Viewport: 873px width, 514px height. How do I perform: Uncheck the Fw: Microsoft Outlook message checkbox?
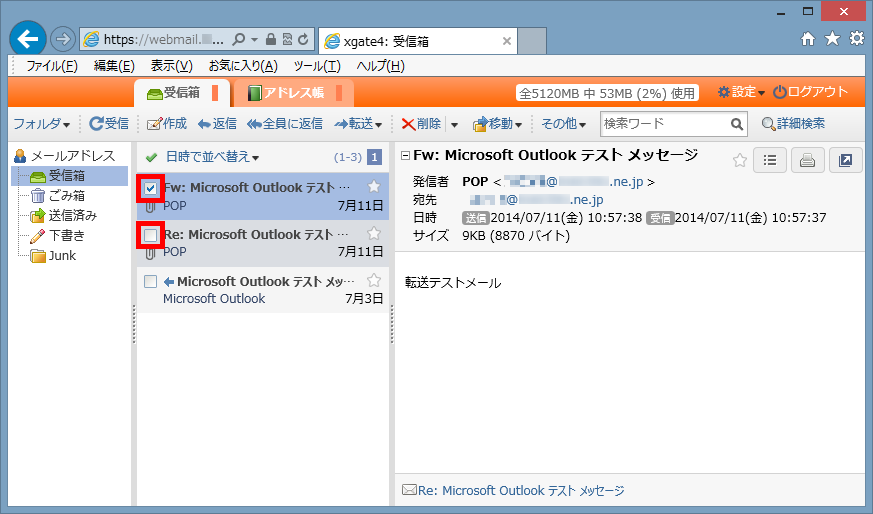click(x=150, y=187)
